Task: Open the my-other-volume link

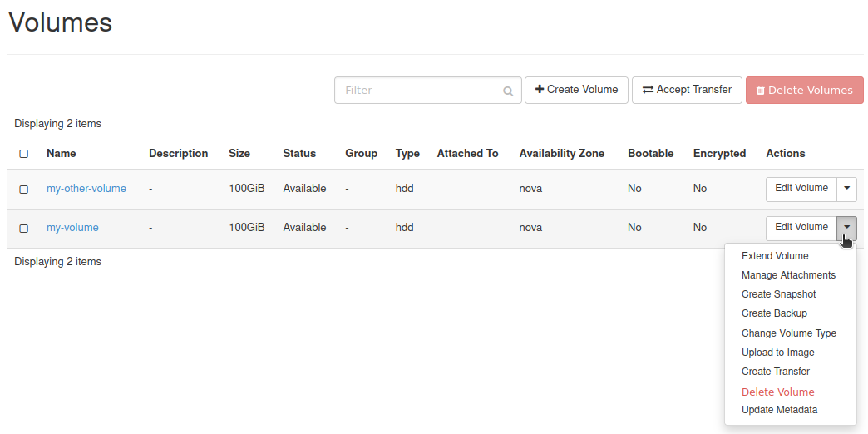Action: click(86, 189)
